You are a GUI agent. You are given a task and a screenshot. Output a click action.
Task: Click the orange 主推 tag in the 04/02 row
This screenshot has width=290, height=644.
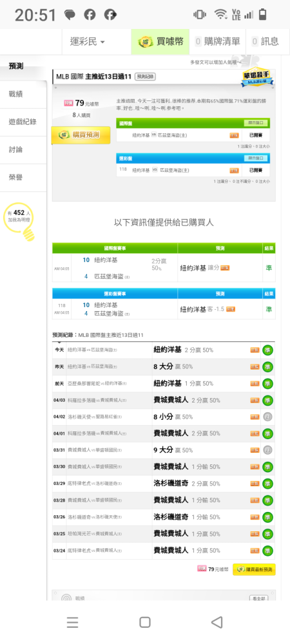(255, 417)
